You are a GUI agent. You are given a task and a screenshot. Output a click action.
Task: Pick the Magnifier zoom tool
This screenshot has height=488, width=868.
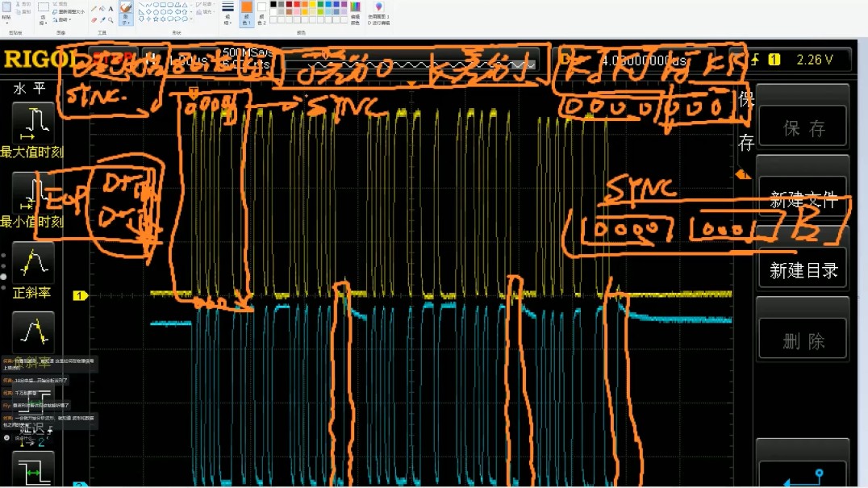(x=111, y=19)
